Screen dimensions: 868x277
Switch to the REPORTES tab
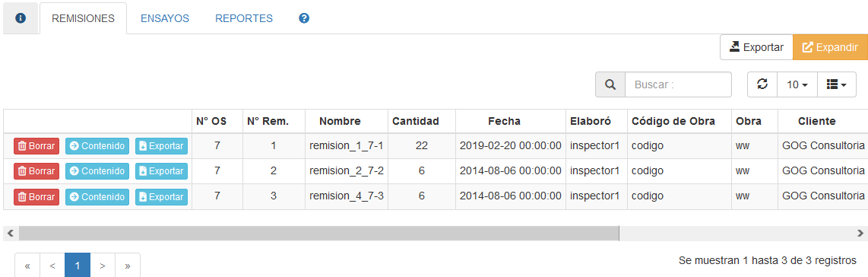tap(244, 18)
